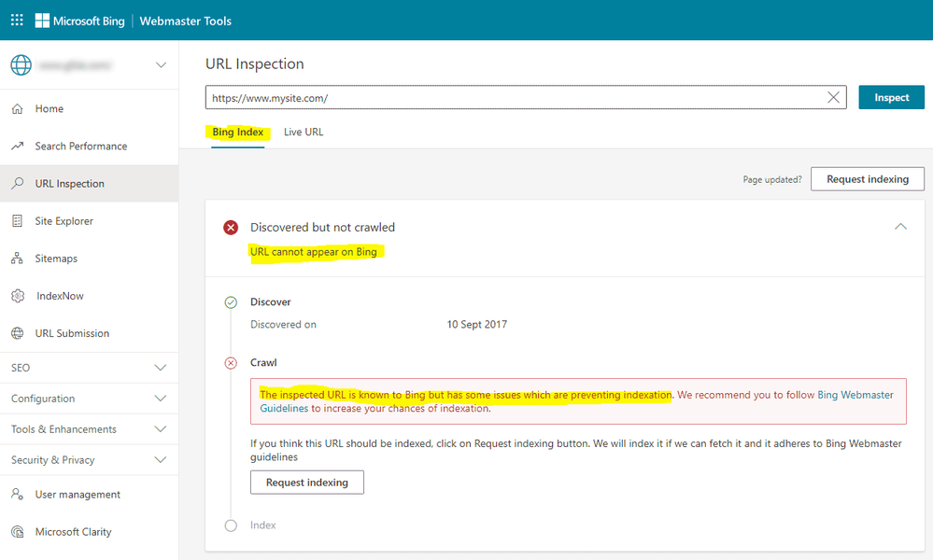The width and height of the screenshot is (933, 560).
Task: Collapse the Discovered but not crawled panel
Action: pos(901,227)
